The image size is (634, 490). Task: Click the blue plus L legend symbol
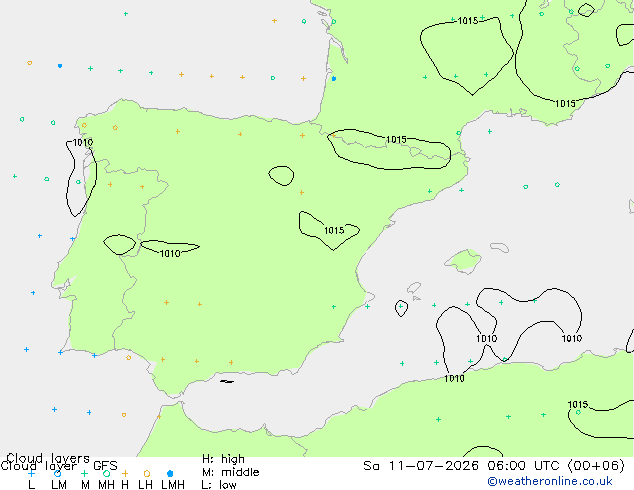[x=31, y=473]
